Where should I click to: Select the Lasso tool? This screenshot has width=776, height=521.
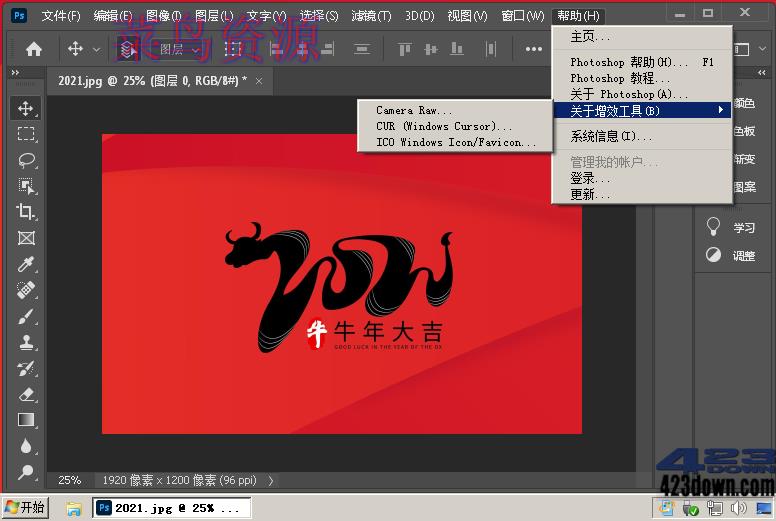pos(26,160)
